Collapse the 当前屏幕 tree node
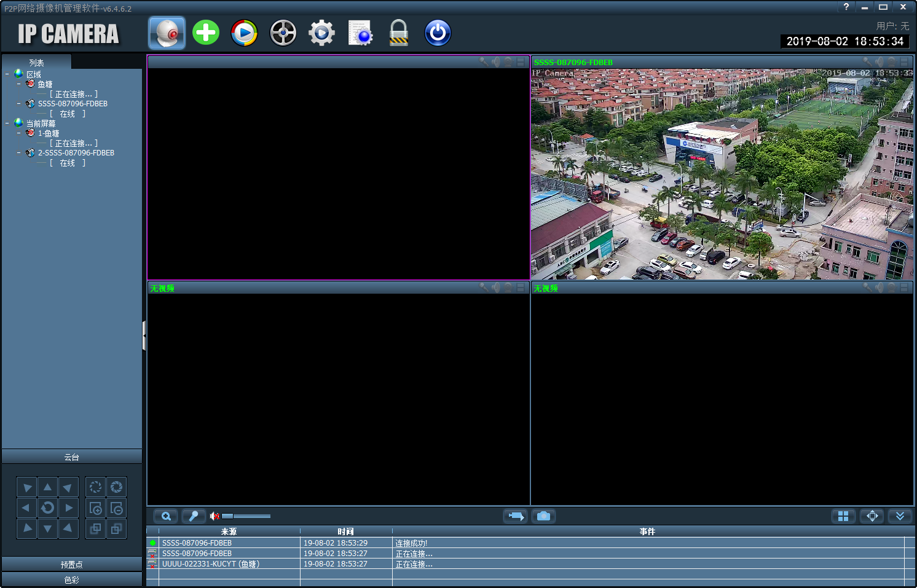917x588 pixels. (x=7, y=123)
